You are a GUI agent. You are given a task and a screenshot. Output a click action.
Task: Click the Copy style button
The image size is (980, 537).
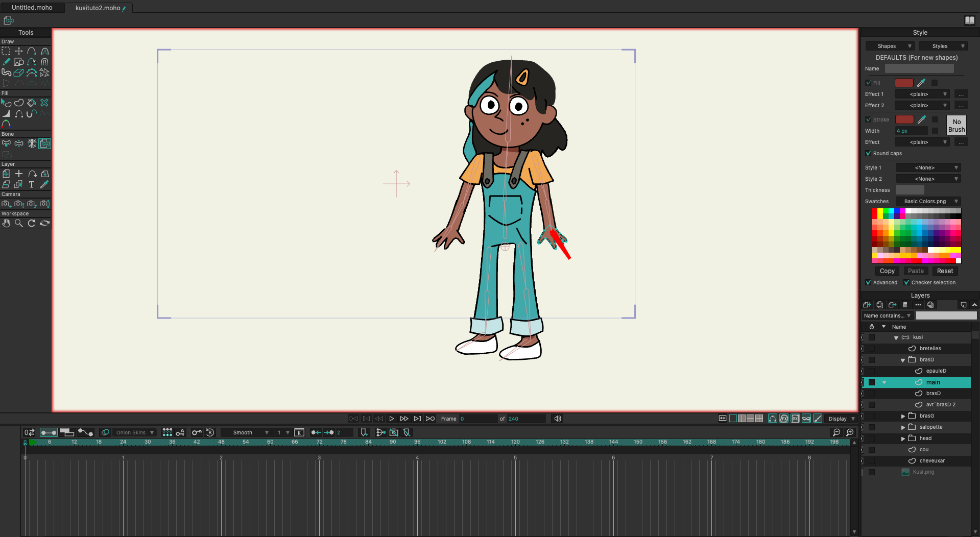[887, 271]
